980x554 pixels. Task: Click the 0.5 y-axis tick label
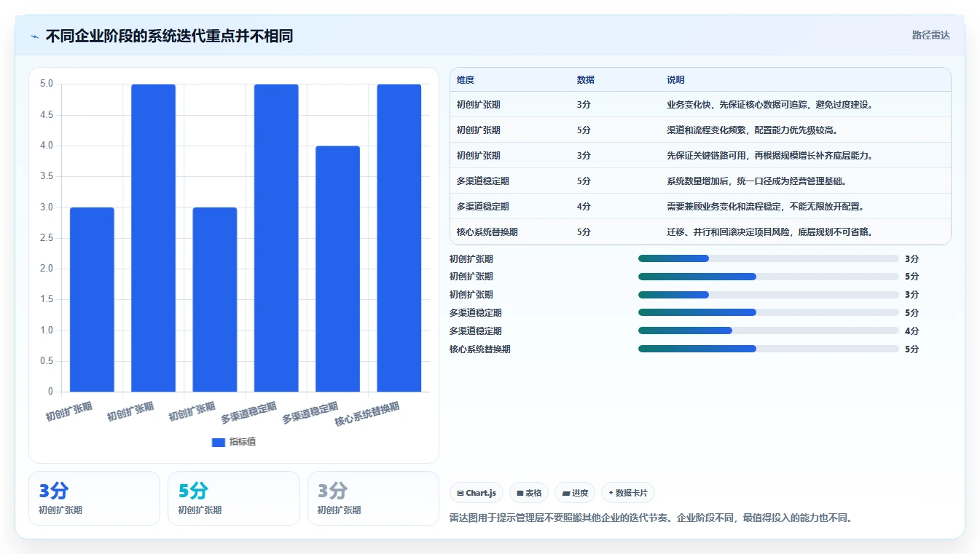click(47, 361)
